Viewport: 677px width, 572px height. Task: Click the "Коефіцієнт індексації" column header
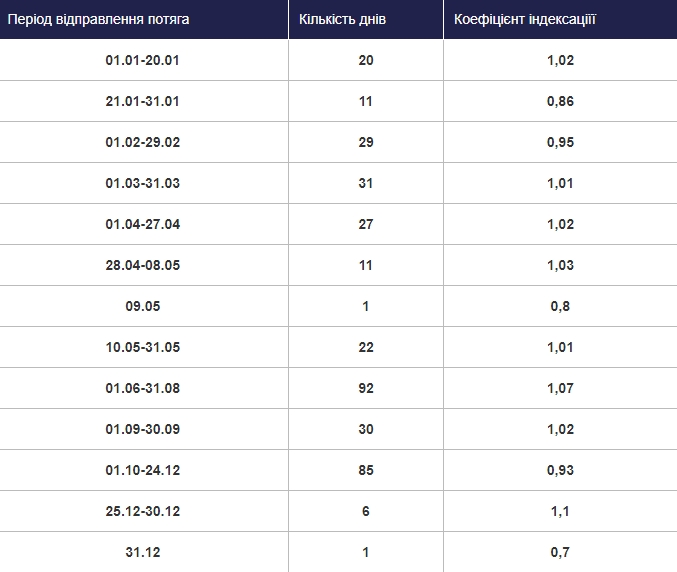click(525, 19)
